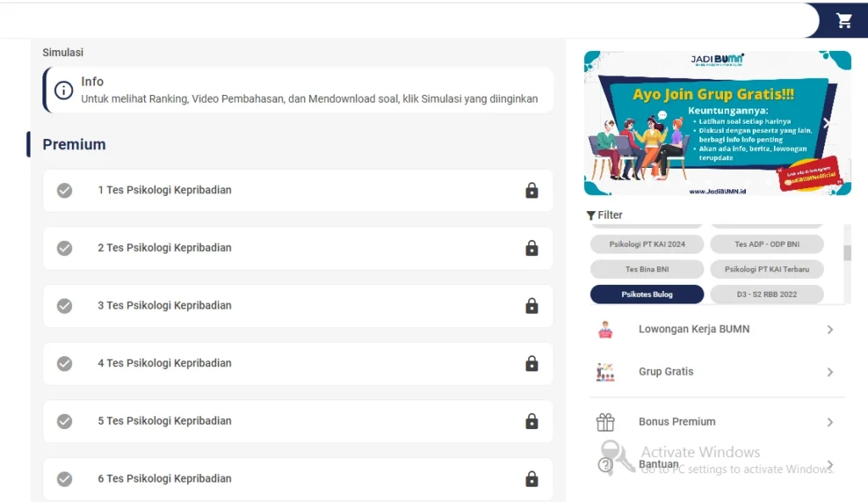
Task: Click lock icon on 2 Tes Psikologi Kepribadian
Action: pyautogui.click(x=531, y=248)
